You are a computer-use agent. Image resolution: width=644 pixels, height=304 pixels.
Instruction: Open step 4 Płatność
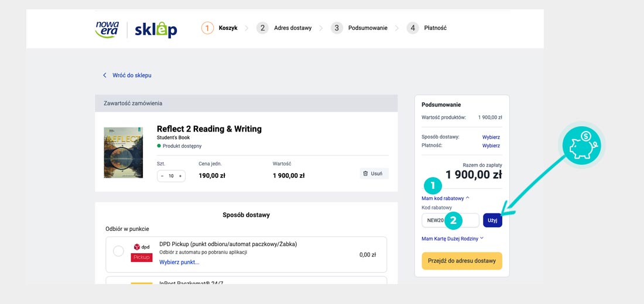[427, 28]
